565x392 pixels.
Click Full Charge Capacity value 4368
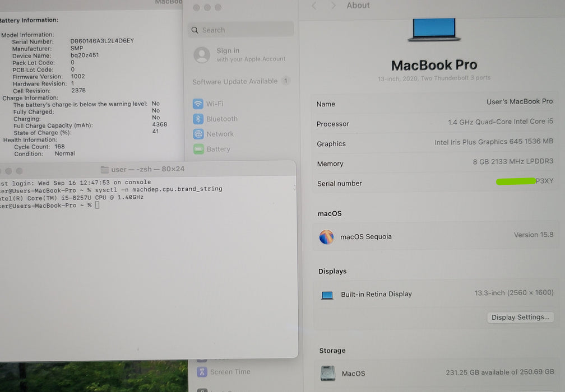point(160,124)
